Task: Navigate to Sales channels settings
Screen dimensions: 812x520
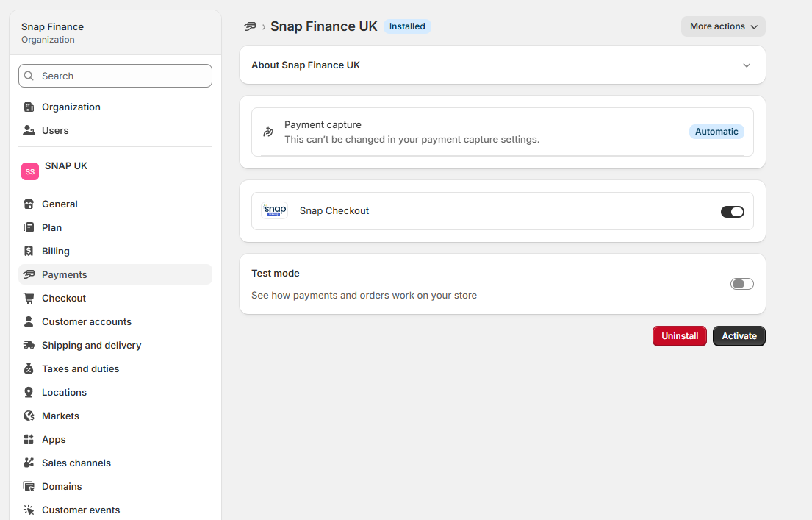Action: pyautogui.click(x=115, y=463)
